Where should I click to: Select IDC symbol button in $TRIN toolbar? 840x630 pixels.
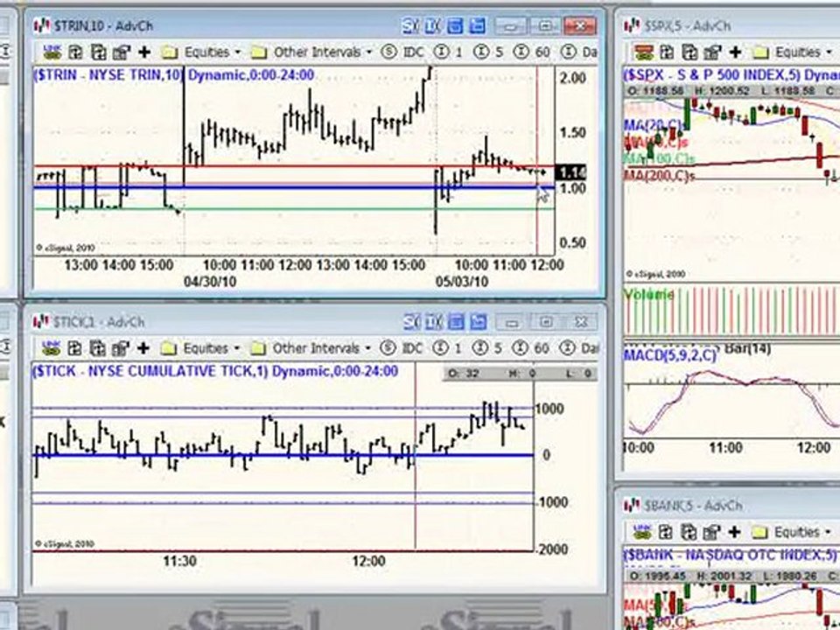coord(402,52)
